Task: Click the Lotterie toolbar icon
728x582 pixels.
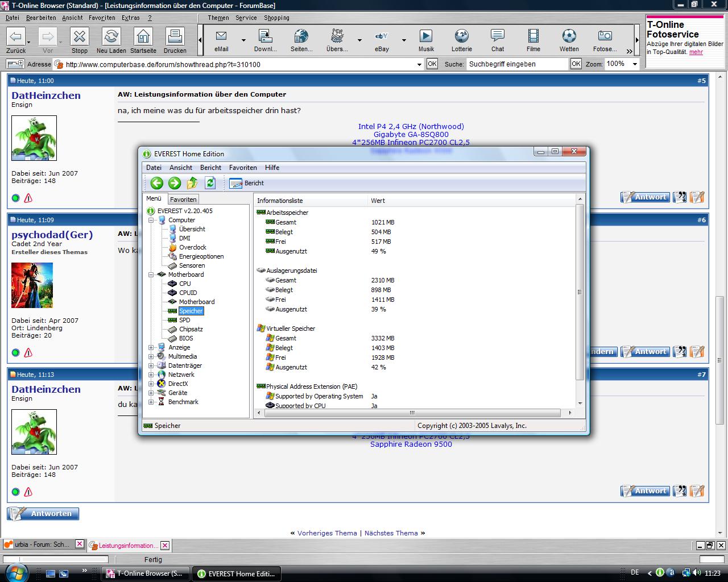Action: (462, 40)
